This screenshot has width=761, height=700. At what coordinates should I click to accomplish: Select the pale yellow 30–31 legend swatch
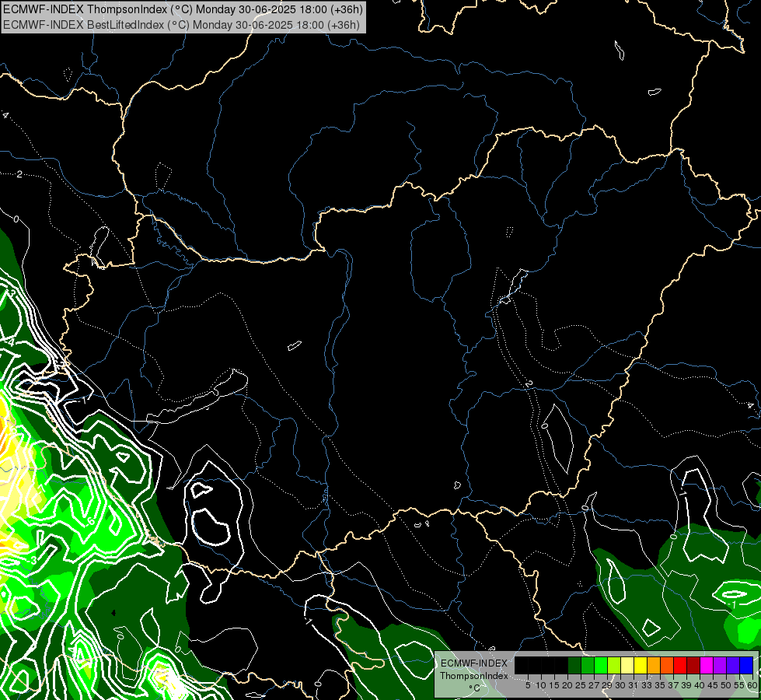click(x=627, y=665)
